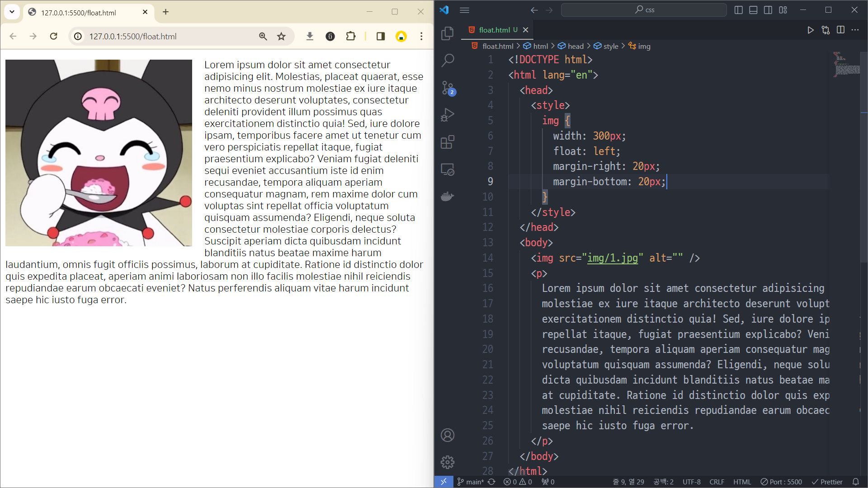Open the Docker view in activity bar
Screen dimensions: 868x488
tap(447, 197)
